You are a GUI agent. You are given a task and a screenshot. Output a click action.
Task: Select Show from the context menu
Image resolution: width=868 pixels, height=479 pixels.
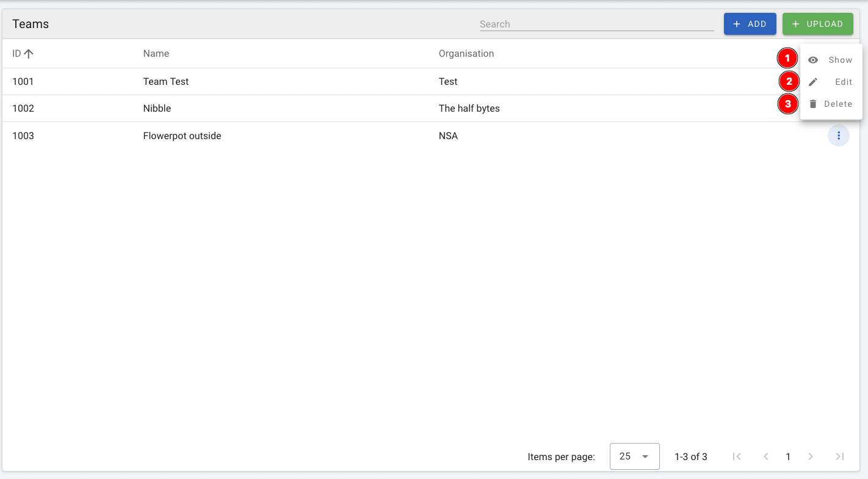840,60
